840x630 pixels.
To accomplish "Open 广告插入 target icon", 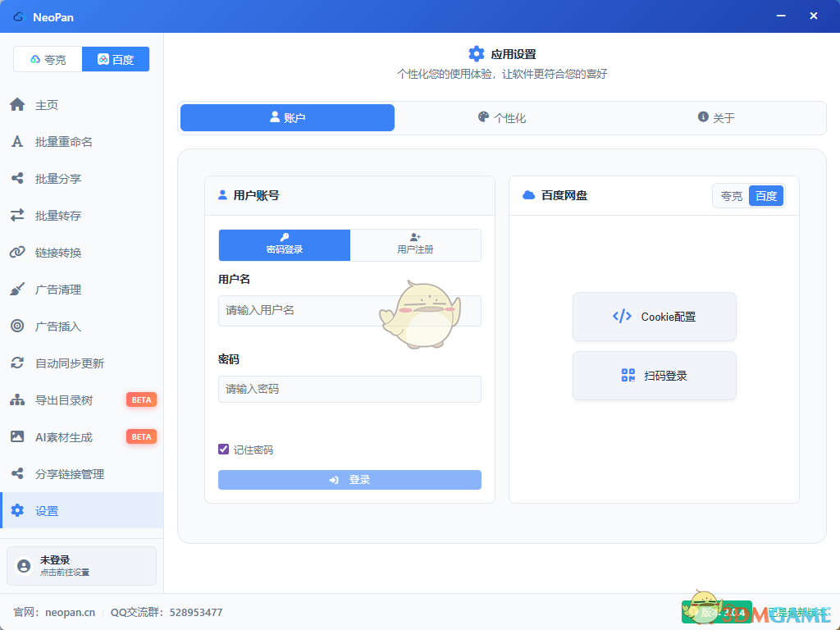I will click(x=17, y=326).
